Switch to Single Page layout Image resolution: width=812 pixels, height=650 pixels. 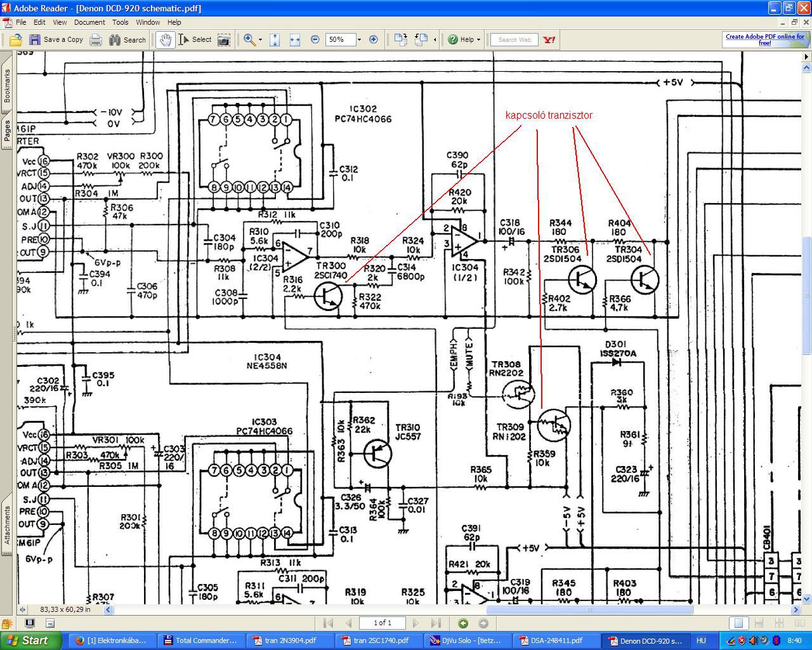738,623
